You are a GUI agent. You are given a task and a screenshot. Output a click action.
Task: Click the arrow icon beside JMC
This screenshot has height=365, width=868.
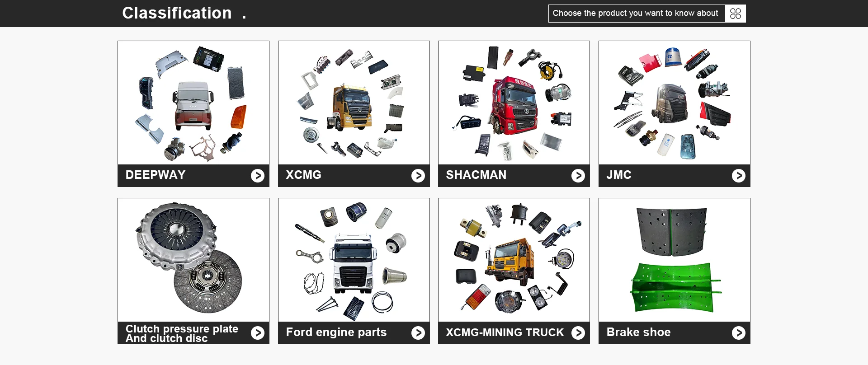coord(739,176)
